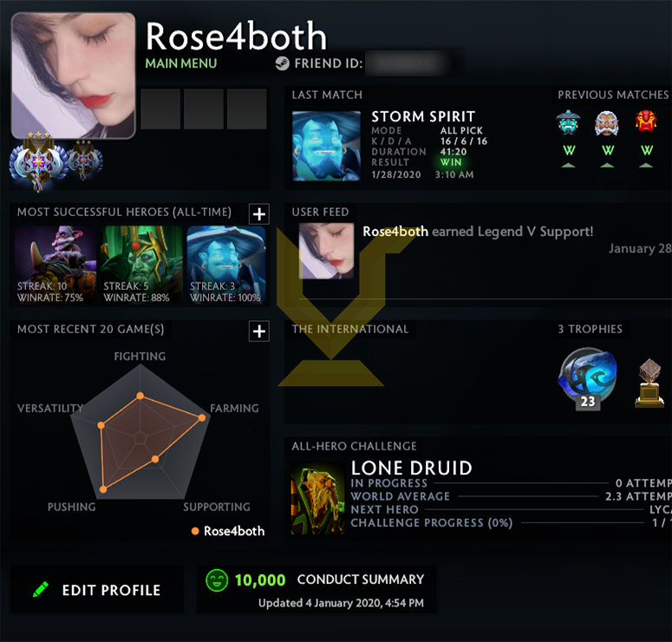Open the streak 10 winrate 75% hero card

click(x=55, y=265)
